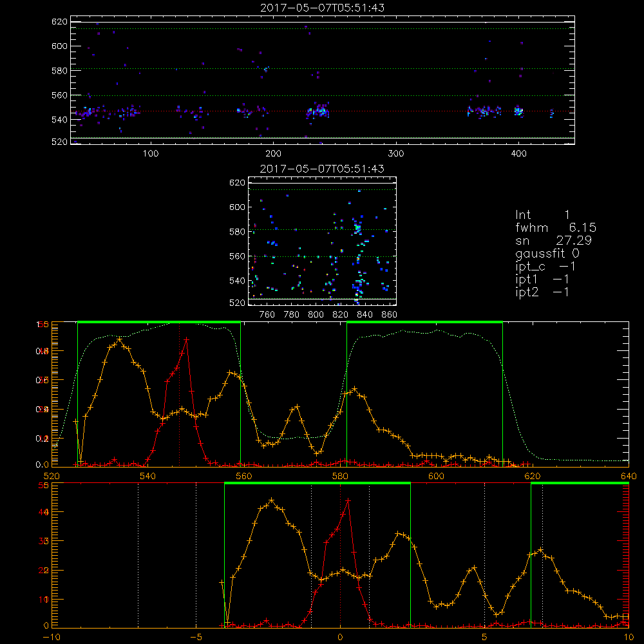Click the 'ipt2 -1' readout
Screen dimensions: 644x644
coord(542,292)
